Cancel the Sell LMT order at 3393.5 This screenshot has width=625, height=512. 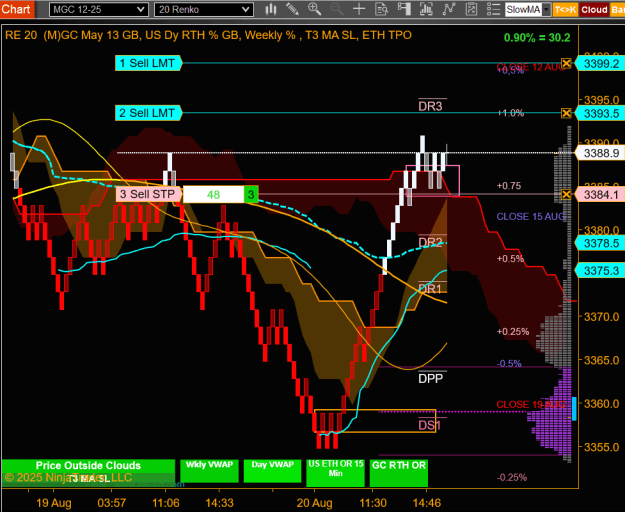pos(566,113)
